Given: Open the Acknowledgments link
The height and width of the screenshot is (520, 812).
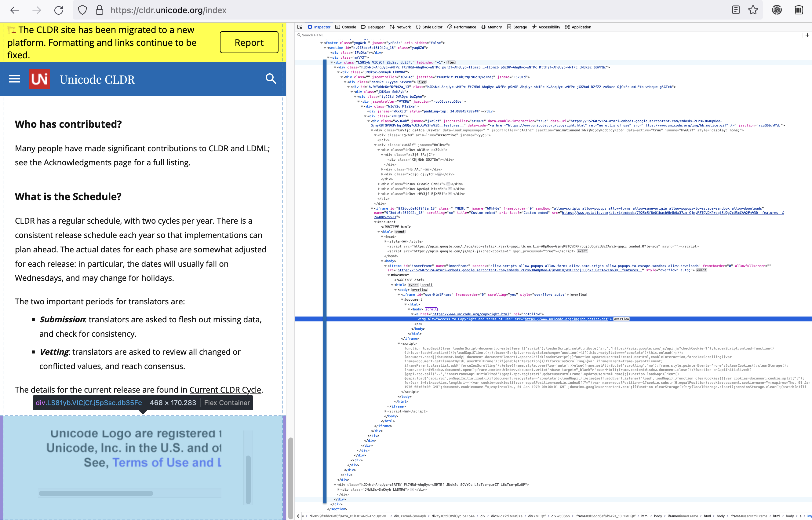Looking at the screenshot, I should [x=77, y=163].
